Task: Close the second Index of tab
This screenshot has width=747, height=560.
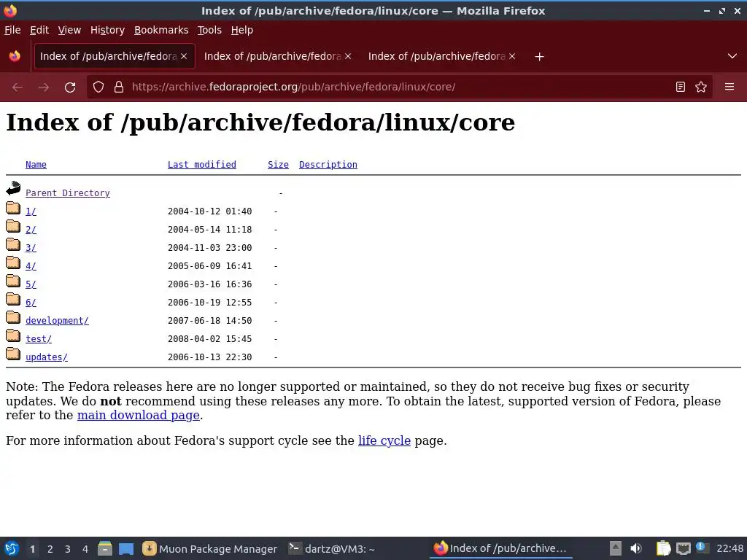Action: [348, 56]
